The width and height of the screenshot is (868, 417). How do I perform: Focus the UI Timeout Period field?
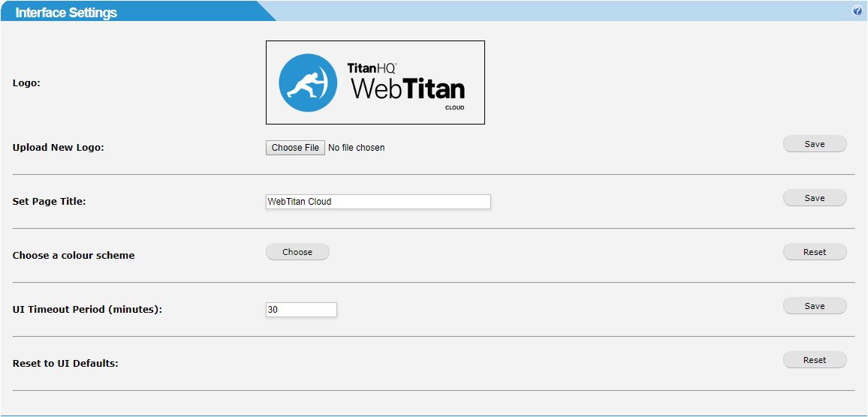[301, 310]
